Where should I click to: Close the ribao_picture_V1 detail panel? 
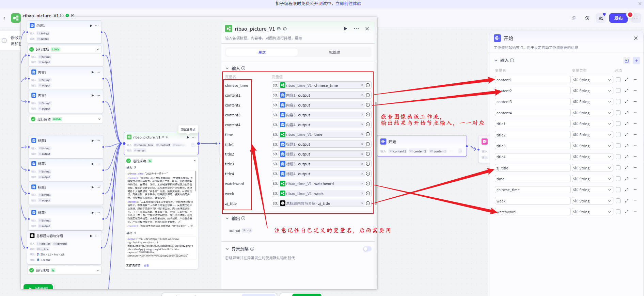(x=367, y=29)
